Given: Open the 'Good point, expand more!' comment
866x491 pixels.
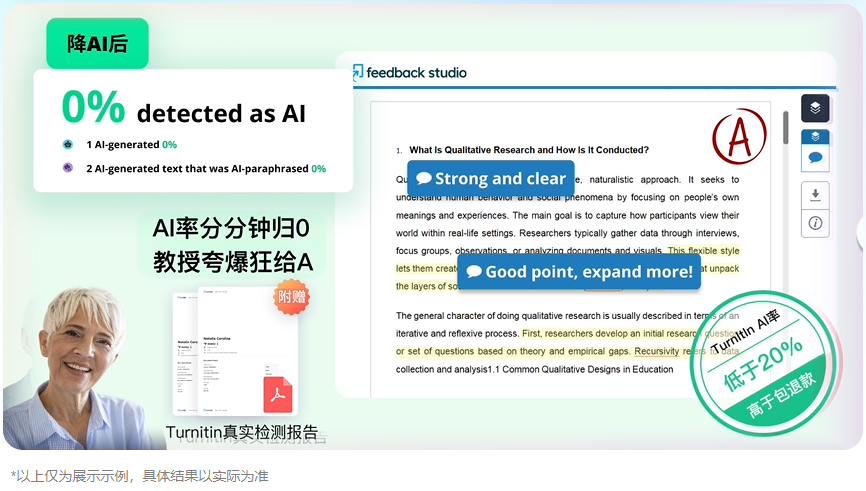Looking at the screenshot, I should pos(579,272).
